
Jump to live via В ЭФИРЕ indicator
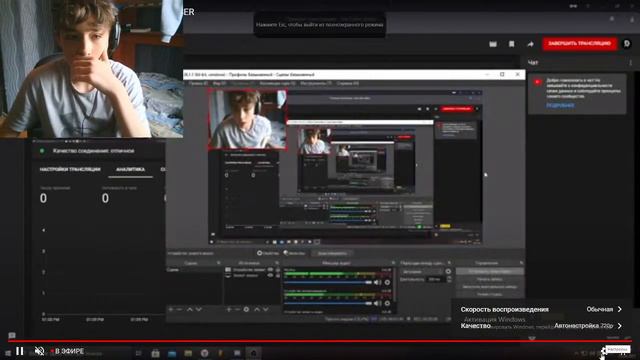pos(67,351)
